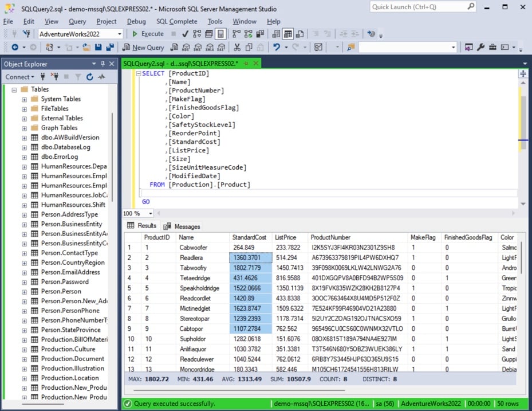532x411 pixels.
Task: Click the Parse query checkmark icon
Action: point(185,34)
